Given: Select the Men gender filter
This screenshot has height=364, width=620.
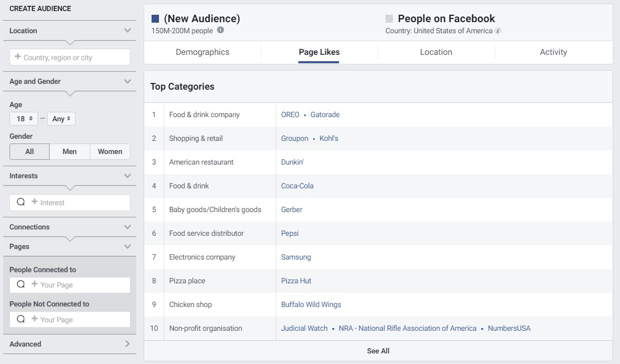Looking at the screenshot, I should point(69,151).
